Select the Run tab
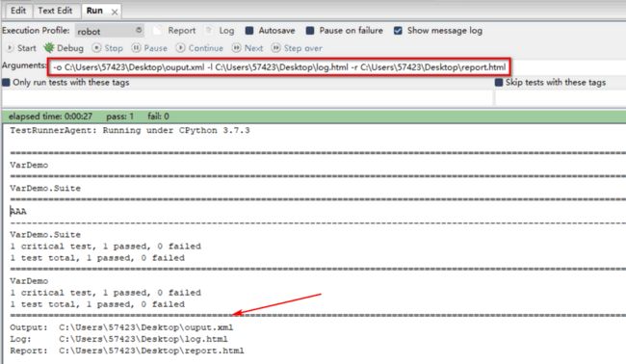 pos(94,11)
